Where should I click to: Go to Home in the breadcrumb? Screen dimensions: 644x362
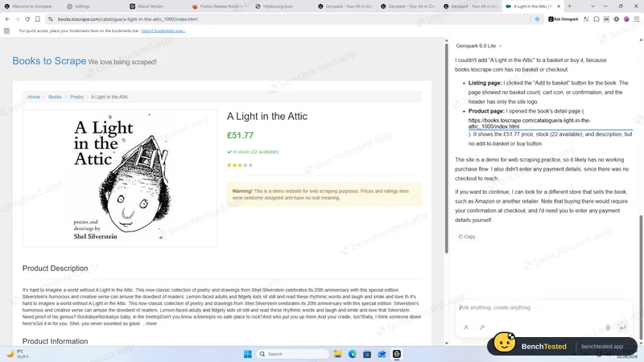34,97
